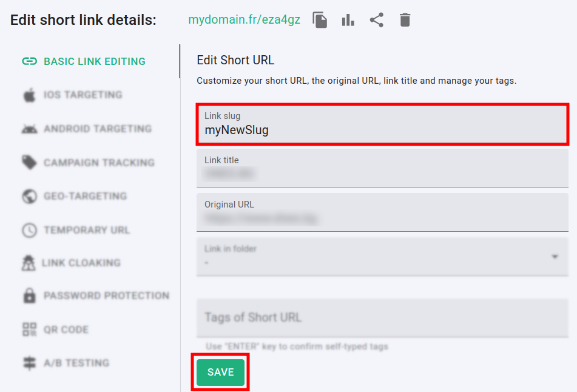Focus the Original URL input field
The height and width of the screenshot is (392, 577).
point(382,218)
